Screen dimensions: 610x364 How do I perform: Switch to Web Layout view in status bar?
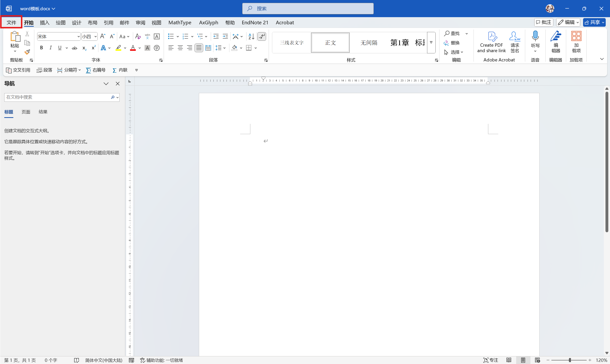click(537, 360)
